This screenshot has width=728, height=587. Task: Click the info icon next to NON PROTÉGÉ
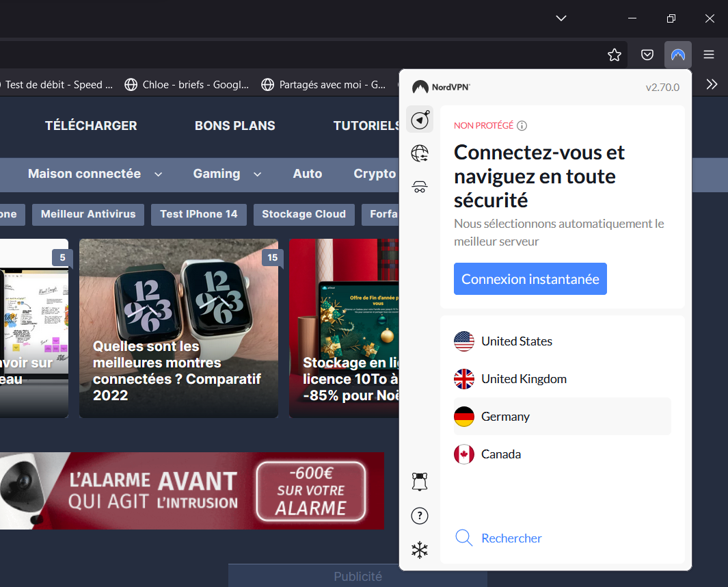pos(522,125)
